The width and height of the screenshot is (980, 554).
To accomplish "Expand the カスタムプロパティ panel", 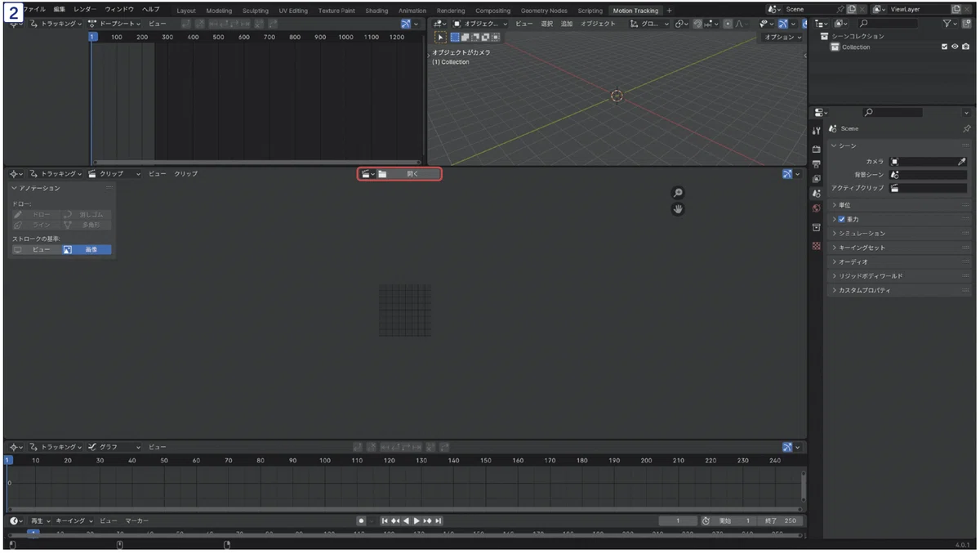I will [899, 290].
